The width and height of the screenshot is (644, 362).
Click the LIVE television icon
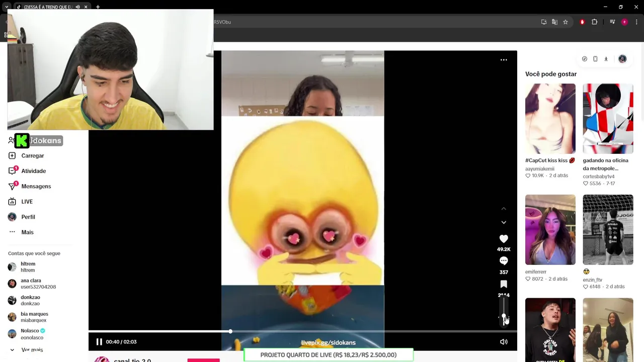coord(12,202)
